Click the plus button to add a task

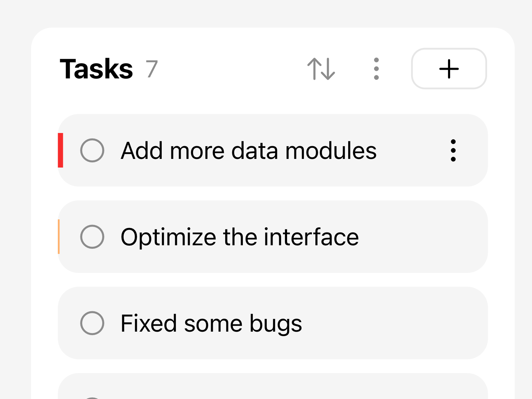click(449, 69)
